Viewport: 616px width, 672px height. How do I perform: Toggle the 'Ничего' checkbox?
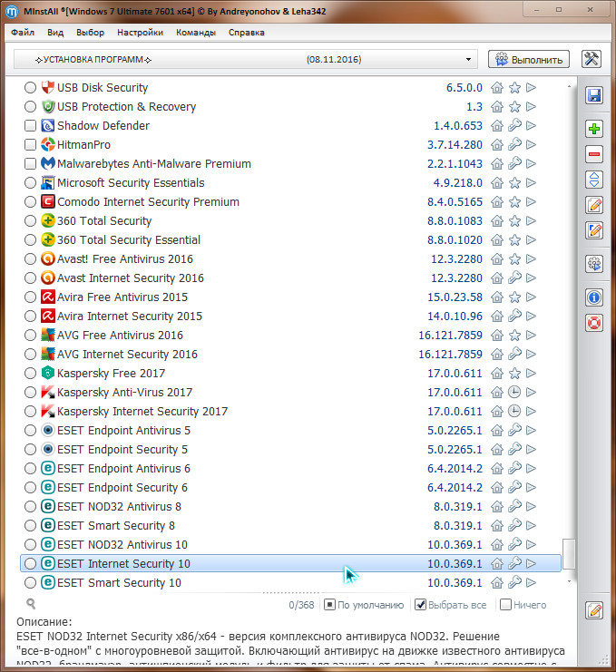pyautogui.click(x=506, y=605)
